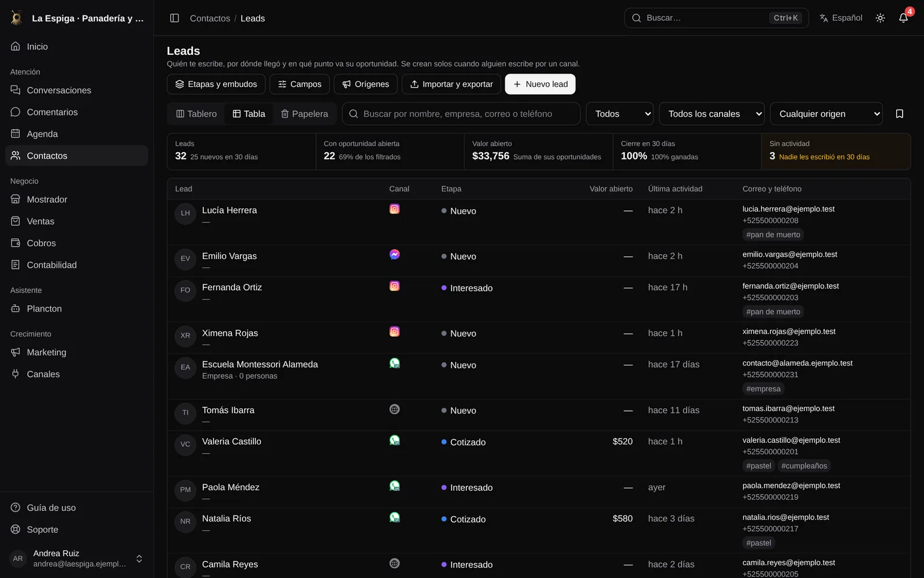Screen dimensions: 924x578
Task: Click the Campos button
Action: coord(299,84)
